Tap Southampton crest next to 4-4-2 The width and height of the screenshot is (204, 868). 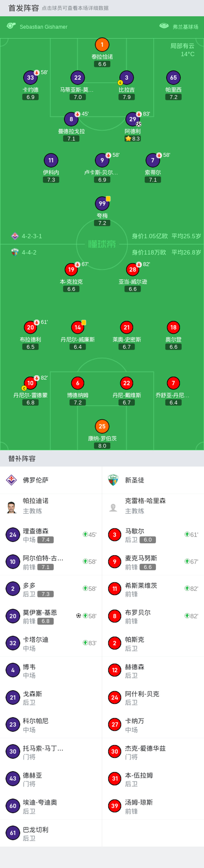[15, 252]
